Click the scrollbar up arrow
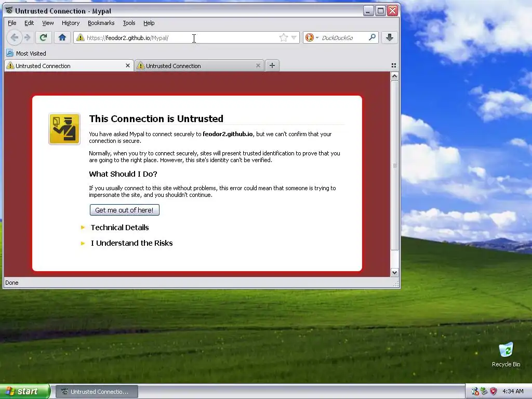 click(394, 76)
